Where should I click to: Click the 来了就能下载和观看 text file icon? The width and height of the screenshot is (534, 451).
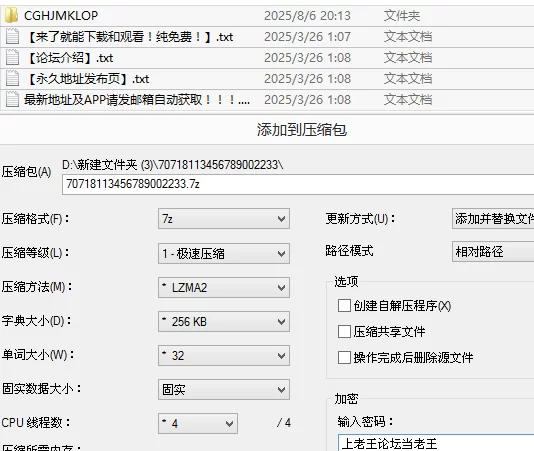coord(12,36)
